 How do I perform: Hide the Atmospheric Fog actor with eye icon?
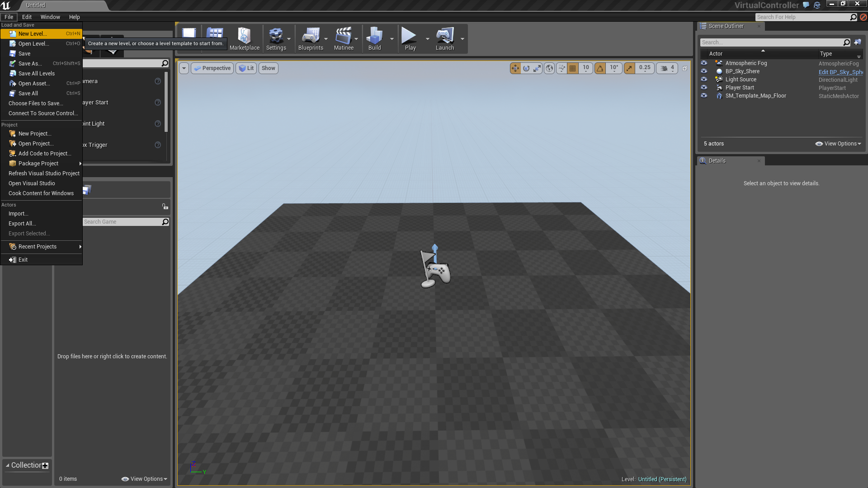click(x=704, y=63)
